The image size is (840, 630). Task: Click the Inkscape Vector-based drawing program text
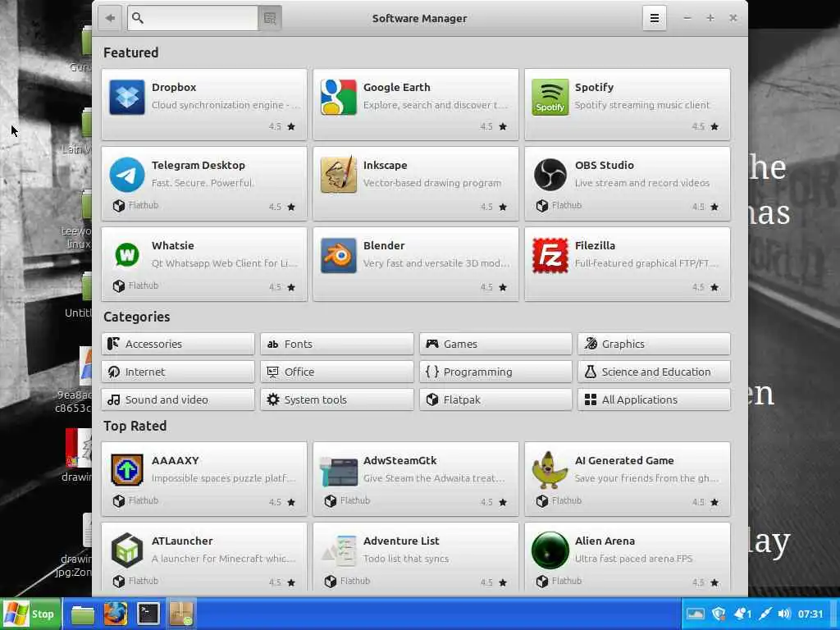(432, 183)
